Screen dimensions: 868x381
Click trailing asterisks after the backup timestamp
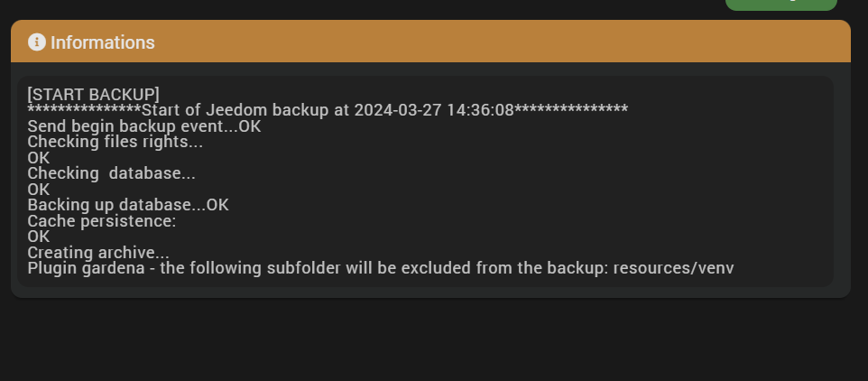[571, 109]
